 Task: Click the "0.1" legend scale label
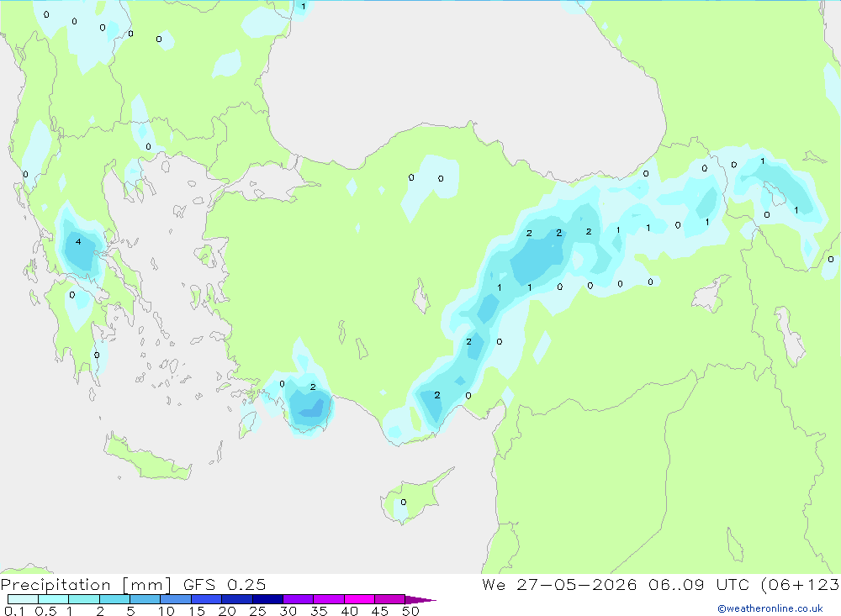pyautogui.click(x=14, y=611)
